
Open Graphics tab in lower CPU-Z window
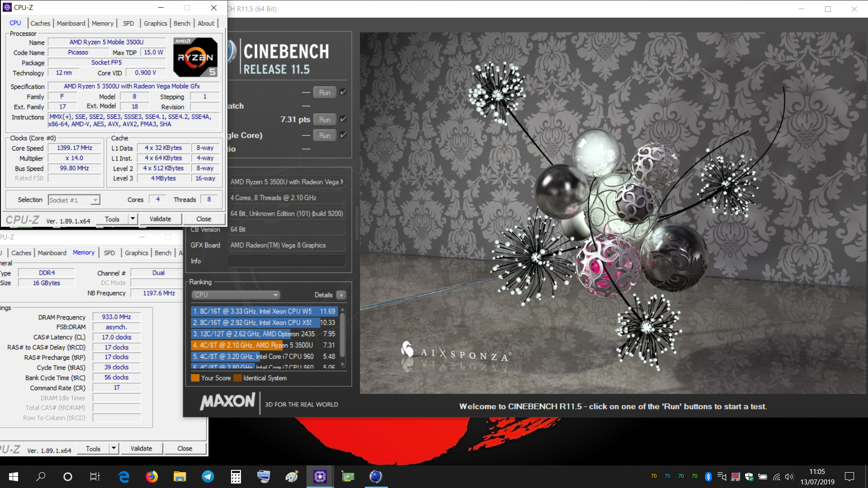[x=137, y=253]
